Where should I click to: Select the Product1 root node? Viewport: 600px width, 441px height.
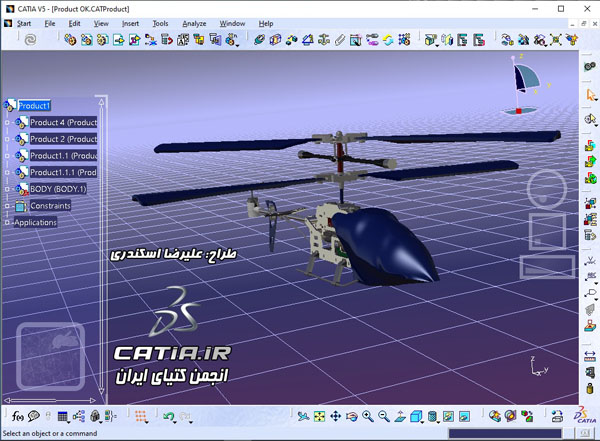coord(34,106)
